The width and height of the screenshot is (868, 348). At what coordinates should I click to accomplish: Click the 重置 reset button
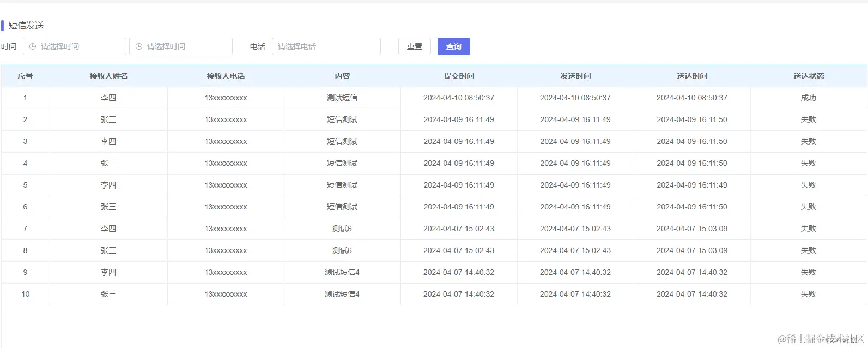415,46
